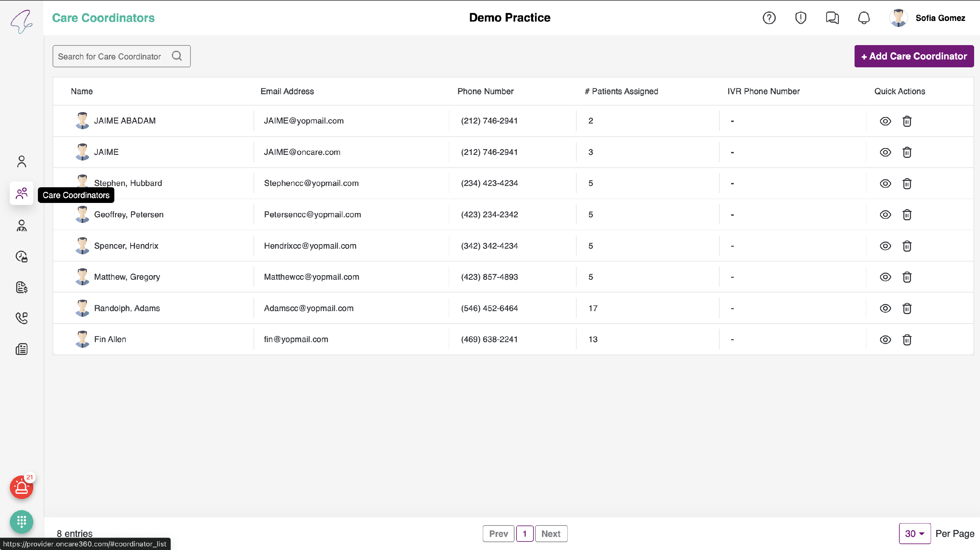Click the red alarm alerts button
The height and width of the screenshot is (550, 980).
coord(21,487)
